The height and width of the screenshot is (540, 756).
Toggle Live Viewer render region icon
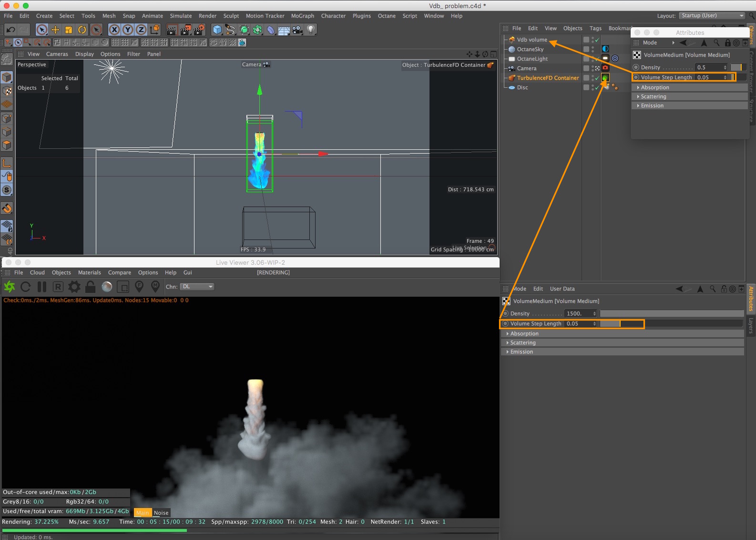(x=123, y=287)
